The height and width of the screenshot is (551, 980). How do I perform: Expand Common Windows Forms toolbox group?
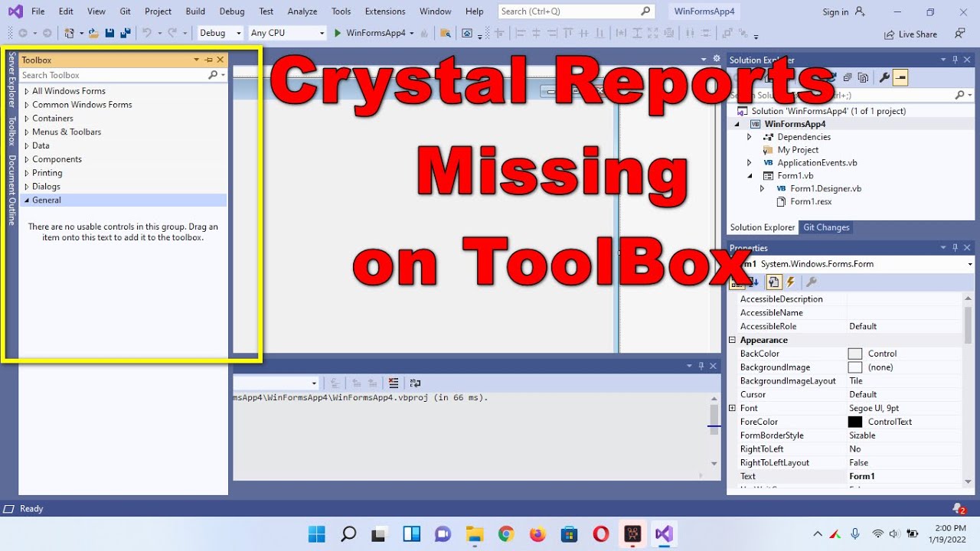[x=27, y=105]
